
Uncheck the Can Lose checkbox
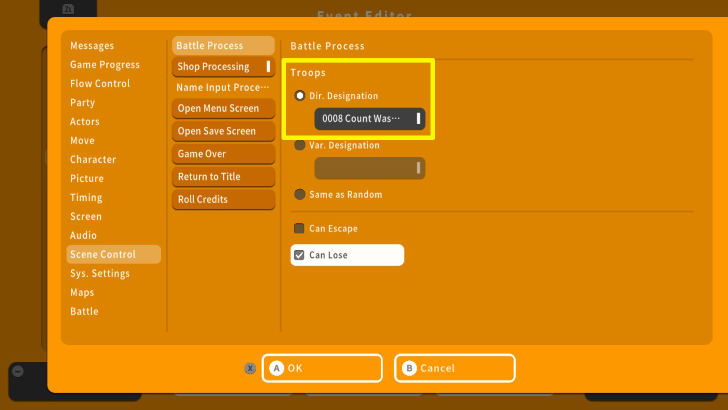tap(299, 255)
